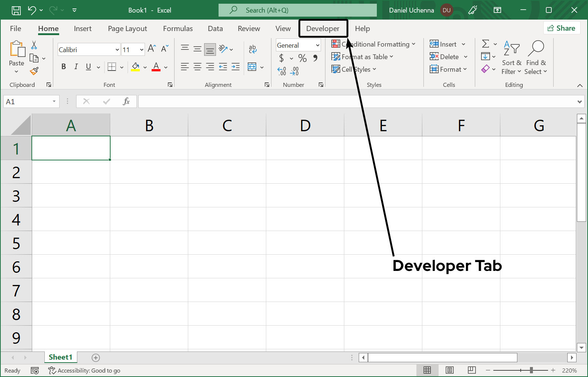This screenshot has height=377, width=588.
Task: Click the Percent Style icon
Action: [302, 58]
